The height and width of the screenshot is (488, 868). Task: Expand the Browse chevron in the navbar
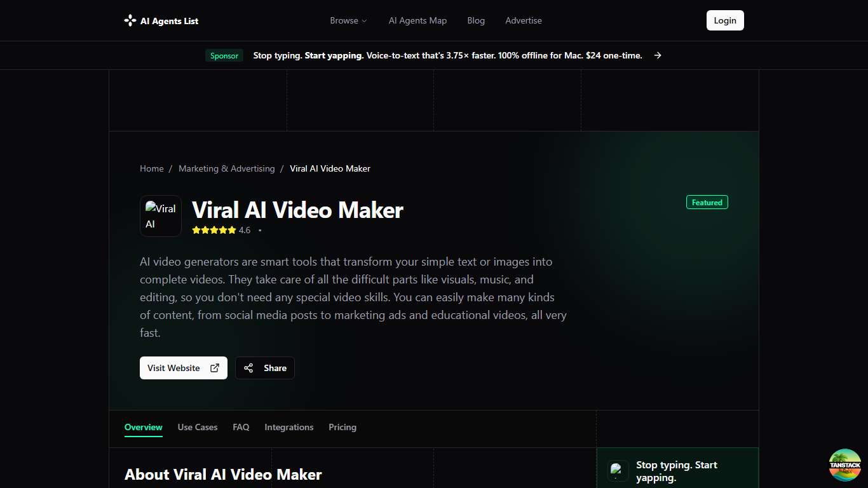364,20
